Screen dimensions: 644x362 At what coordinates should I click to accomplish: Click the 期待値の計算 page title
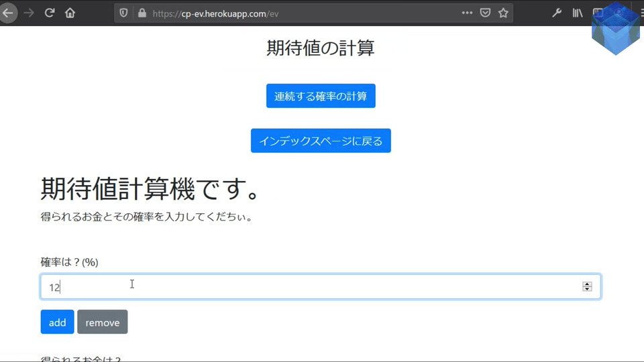[x=321, y=48]
